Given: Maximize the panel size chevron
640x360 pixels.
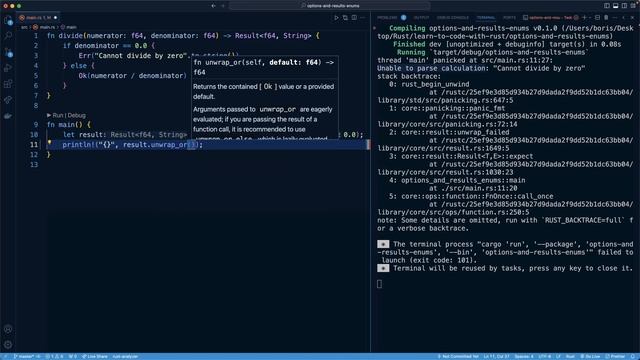Looking at the screenshot, I should 624,18.
